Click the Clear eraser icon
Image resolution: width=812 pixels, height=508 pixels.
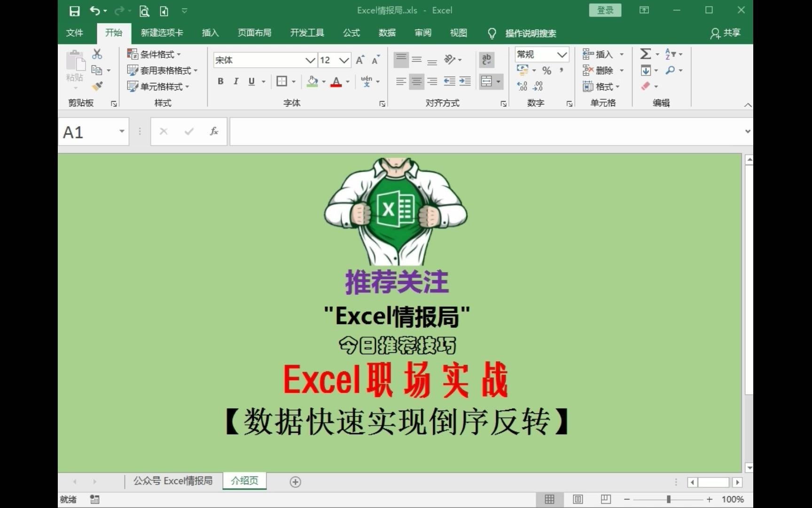646,86
